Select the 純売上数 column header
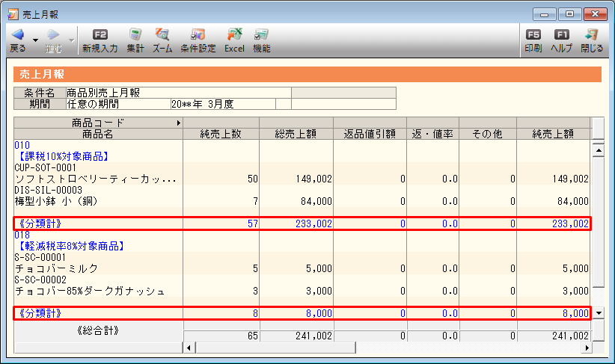The height and width of the screenshot is (364, 615). (x=220, y=134)
